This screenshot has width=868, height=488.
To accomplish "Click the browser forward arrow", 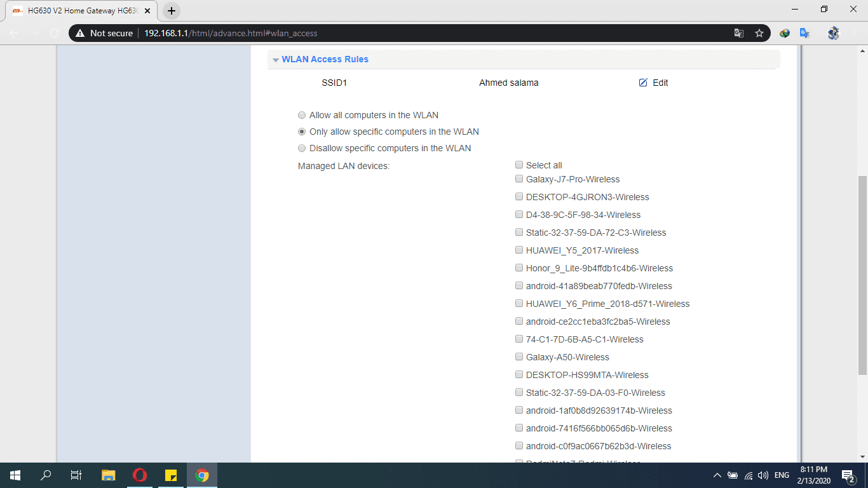I will [x=35, y=33].
